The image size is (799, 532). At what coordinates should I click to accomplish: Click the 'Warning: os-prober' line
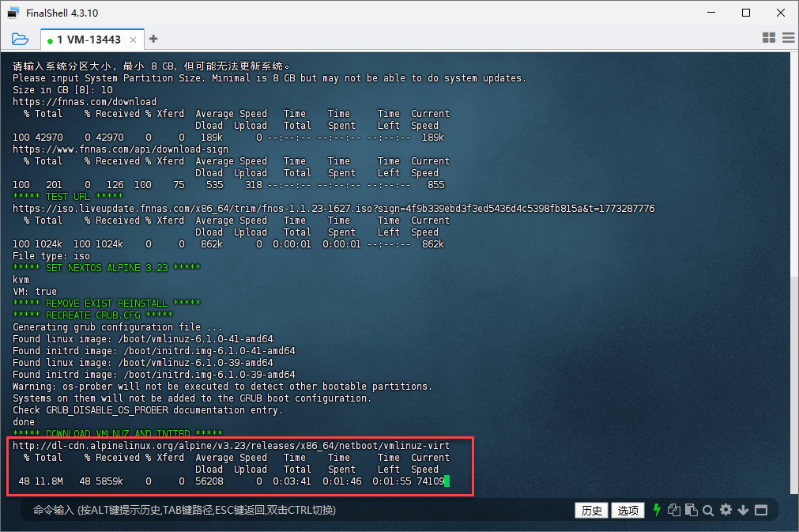[222, 387]
